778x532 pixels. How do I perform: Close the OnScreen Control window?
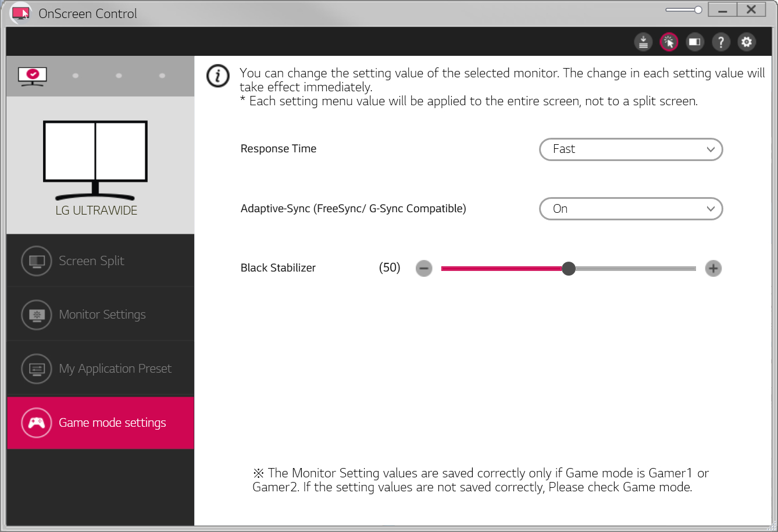coord(751,10)
